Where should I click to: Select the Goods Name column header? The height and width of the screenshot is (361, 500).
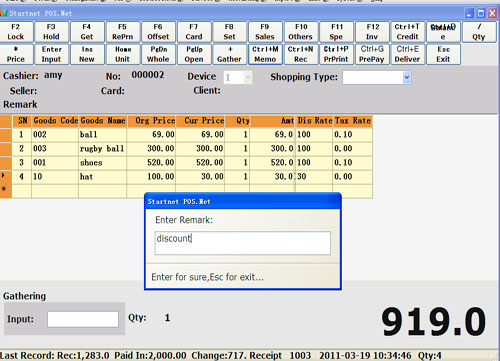[103, 121]
